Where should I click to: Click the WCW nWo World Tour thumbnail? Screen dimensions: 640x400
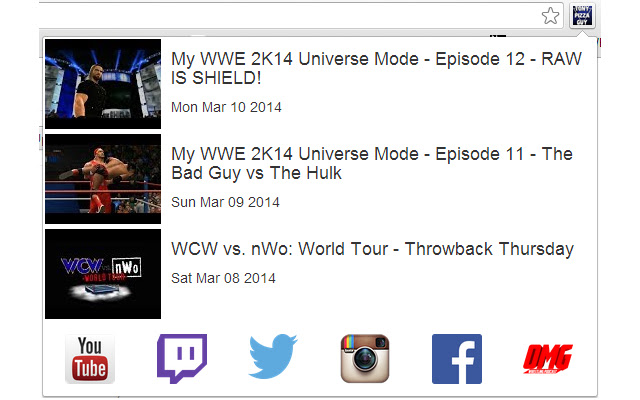tap(103, 274)
